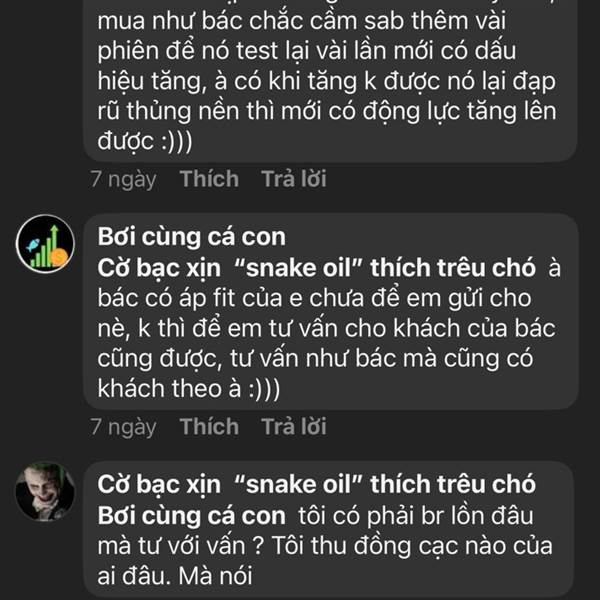Tap the text 'ai đâu. Mà nói'
Viewport: 600px width, 600px height.
point(175,576)
